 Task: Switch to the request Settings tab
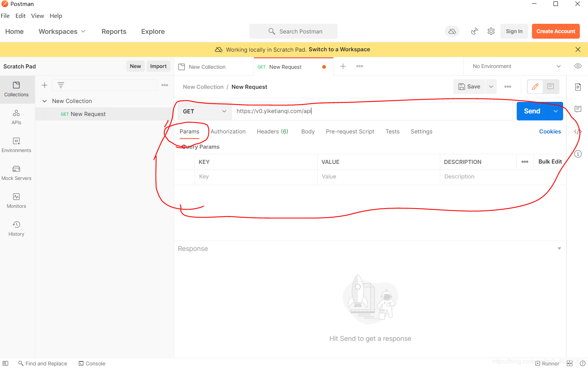click(x=421, y=132)
